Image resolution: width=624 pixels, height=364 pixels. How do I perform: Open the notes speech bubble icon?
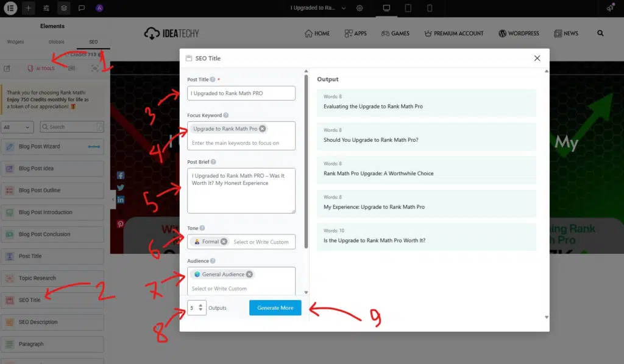[82, 8]
